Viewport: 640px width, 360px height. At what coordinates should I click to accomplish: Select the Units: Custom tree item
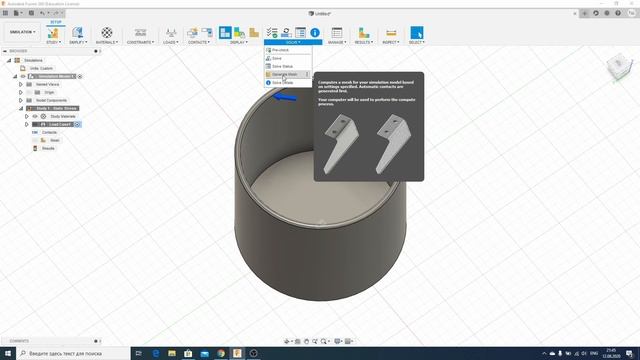(x=41, y=68)
